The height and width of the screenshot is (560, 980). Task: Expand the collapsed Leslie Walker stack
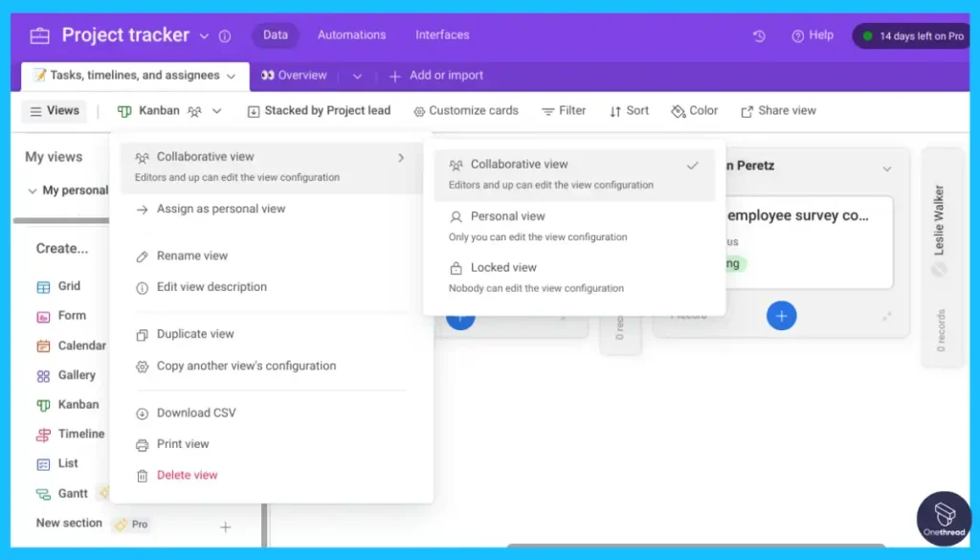[942, 257]
